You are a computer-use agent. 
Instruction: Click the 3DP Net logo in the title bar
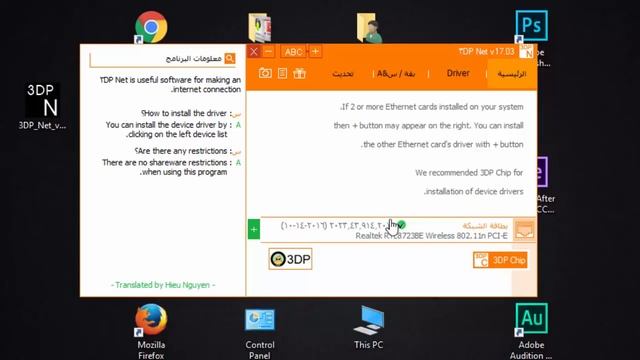[x=526, y=51]
